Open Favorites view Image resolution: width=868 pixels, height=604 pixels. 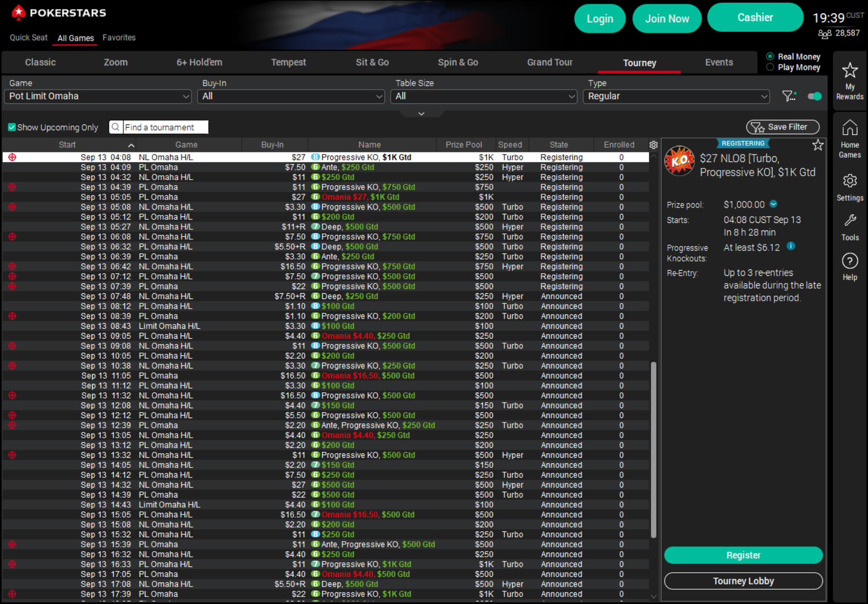click(119, 38)
